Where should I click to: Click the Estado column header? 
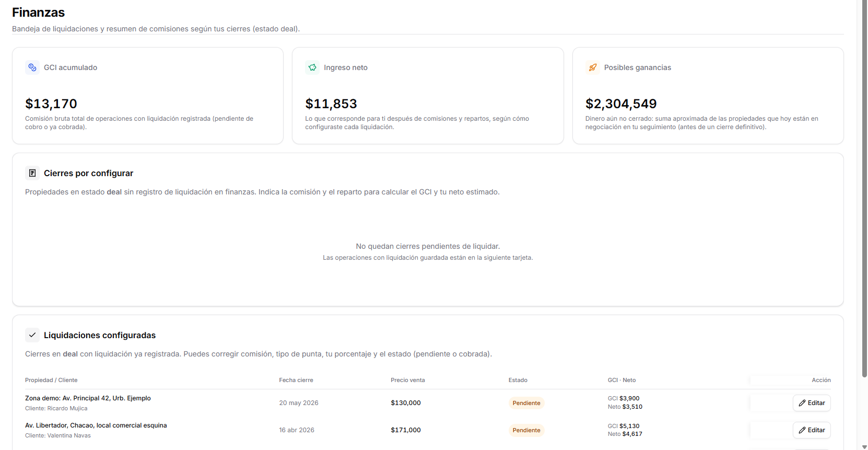(x=518, y=380)
